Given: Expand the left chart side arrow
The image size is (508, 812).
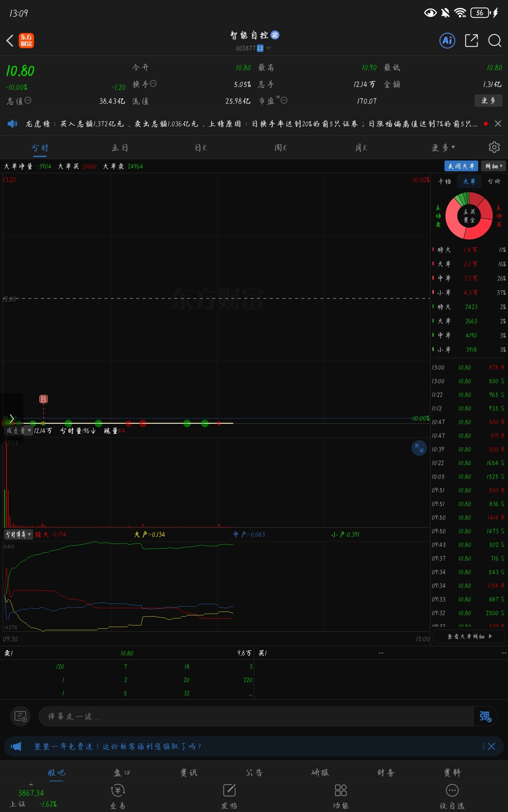Looking at the screenshot, I should [12, 418].
